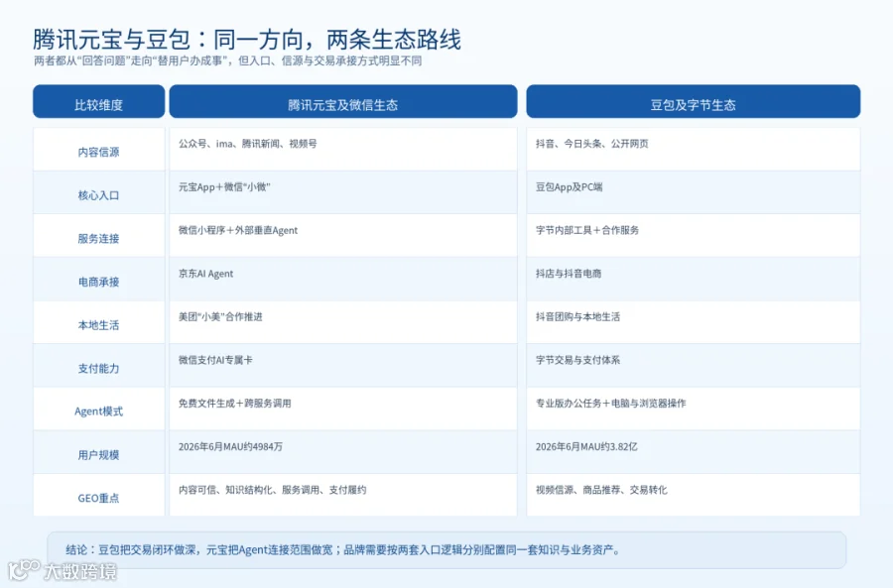Click cell 抖店与抖音电商
This screenshot has width=893, height=588.
point(694,279)
